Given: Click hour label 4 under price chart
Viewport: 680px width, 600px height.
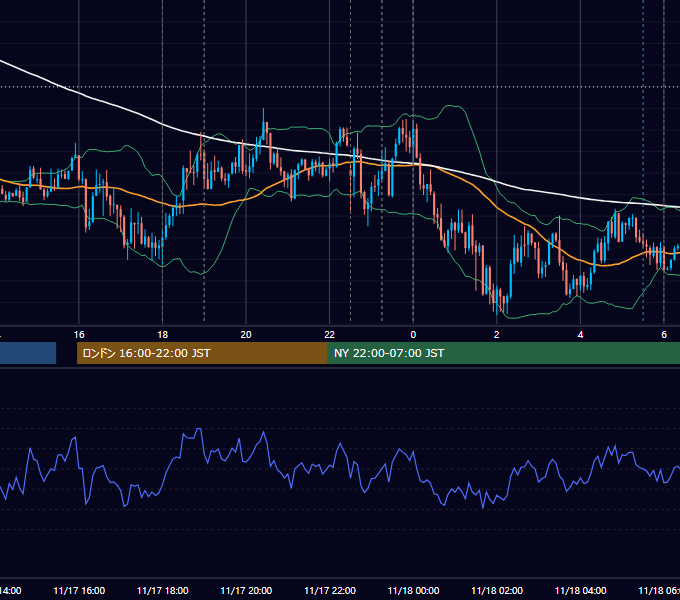Looking at the screenshot, I should [x=580, y=335].
